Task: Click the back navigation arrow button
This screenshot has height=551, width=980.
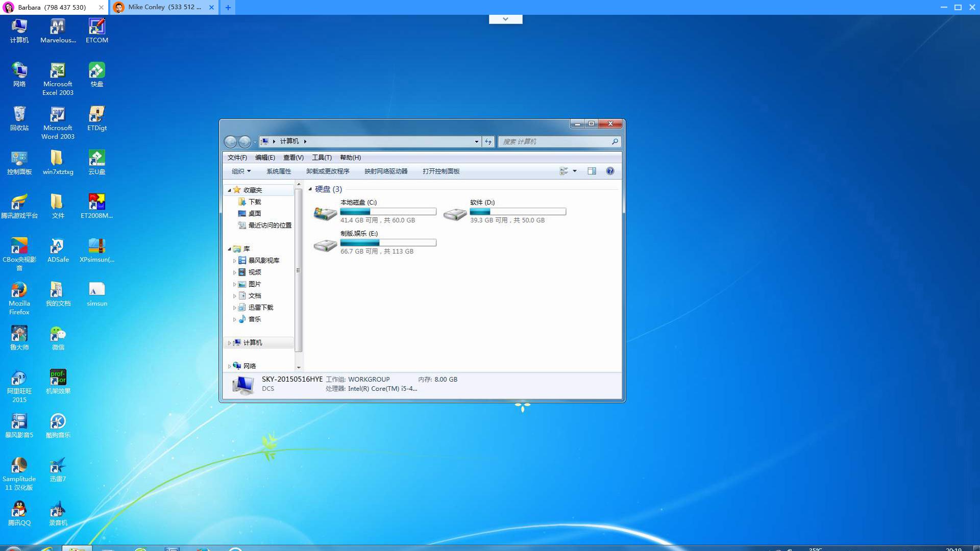Action: (231, 141)
